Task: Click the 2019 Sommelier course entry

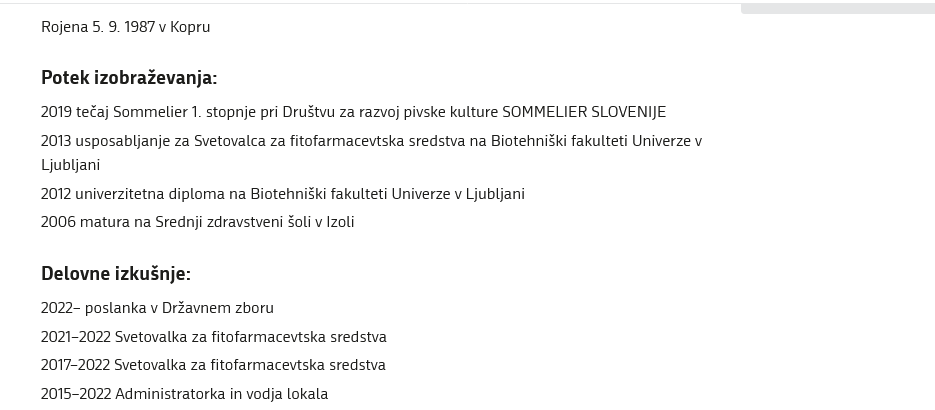Action: tap(353, 112)
